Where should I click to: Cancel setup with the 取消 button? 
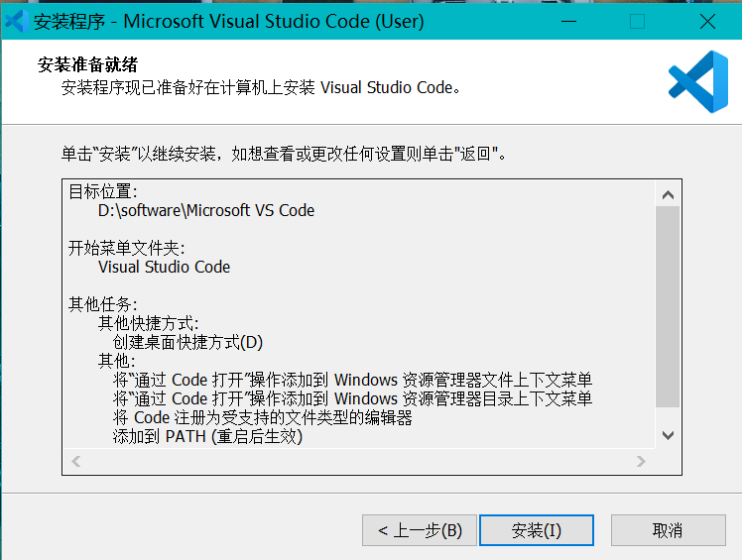point(669,530)
